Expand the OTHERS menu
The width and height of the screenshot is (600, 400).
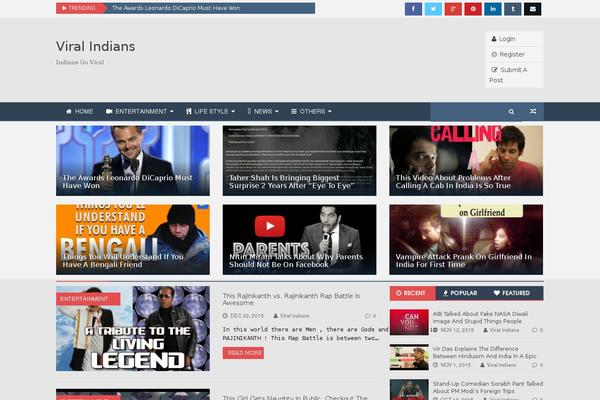click(311, 111)
